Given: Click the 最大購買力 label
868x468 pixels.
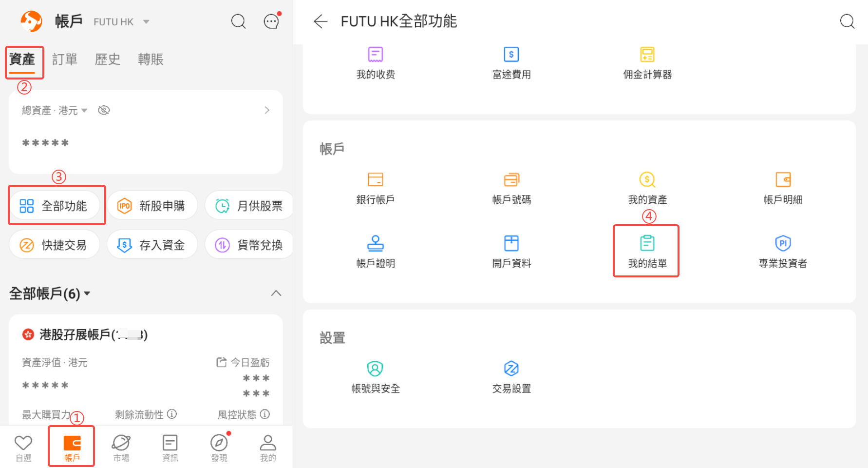Looking at the screenshot, I should (46, 414).
